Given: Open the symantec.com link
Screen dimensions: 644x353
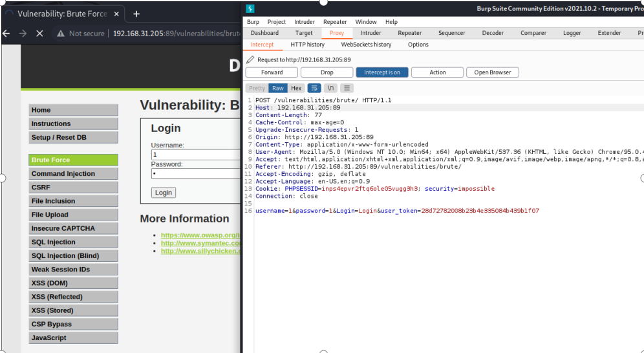Looking at the screenshot, I should 200,243.
